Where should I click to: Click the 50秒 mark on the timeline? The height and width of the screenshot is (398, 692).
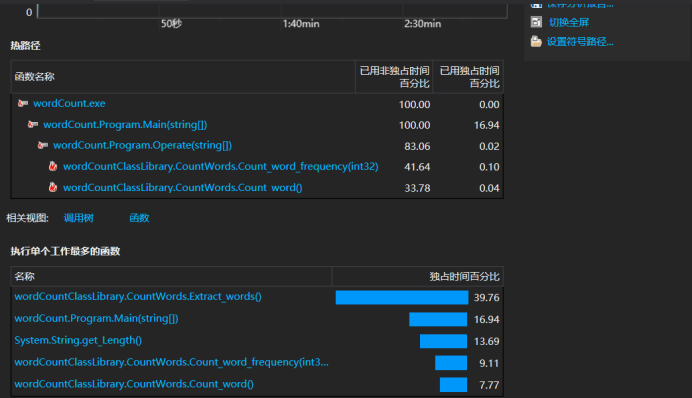point(171,24)
